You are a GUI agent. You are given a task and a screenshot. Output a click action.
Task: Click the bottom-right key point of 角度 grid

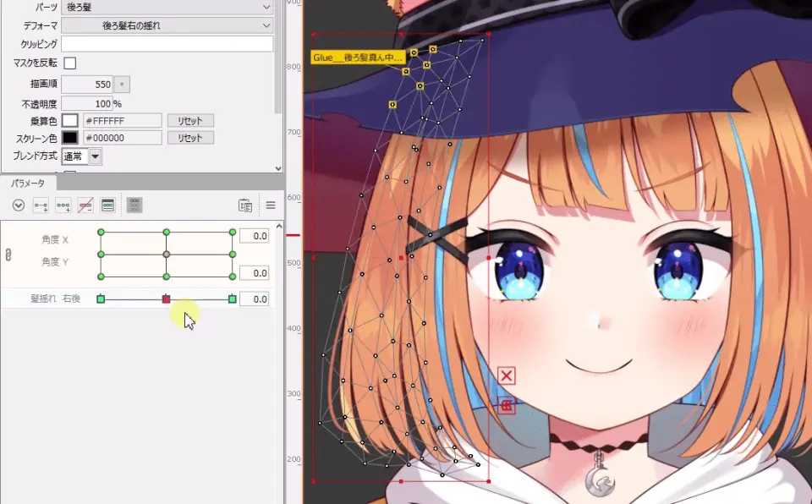click(233, 277)
